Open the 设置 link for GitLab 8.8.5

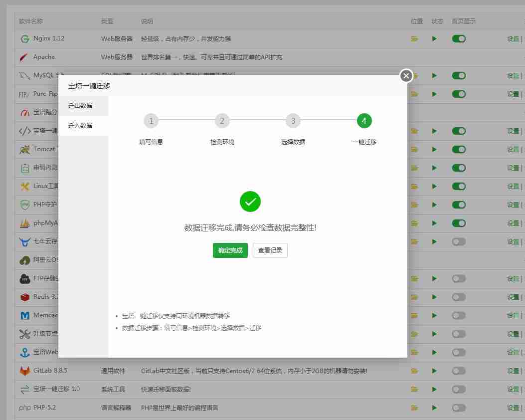tap(514, 371)
